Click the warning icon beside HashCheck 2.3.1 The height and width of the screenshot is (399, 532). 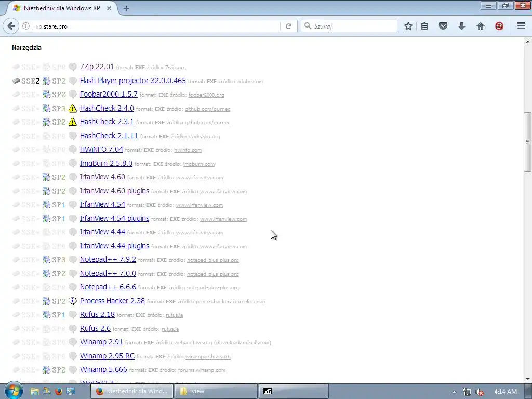pyautogui.click(x=72, y=122)
